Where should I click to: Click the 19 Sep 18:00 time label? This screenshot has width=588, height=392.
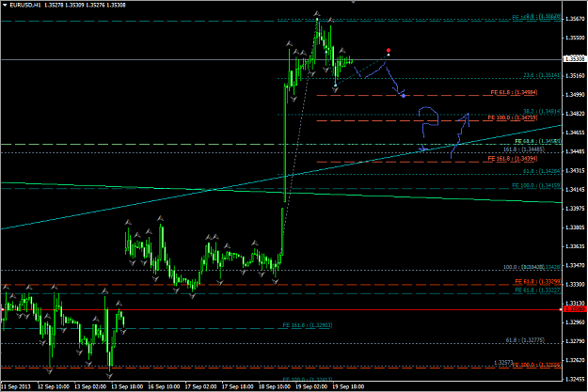[x=348, y=386]
